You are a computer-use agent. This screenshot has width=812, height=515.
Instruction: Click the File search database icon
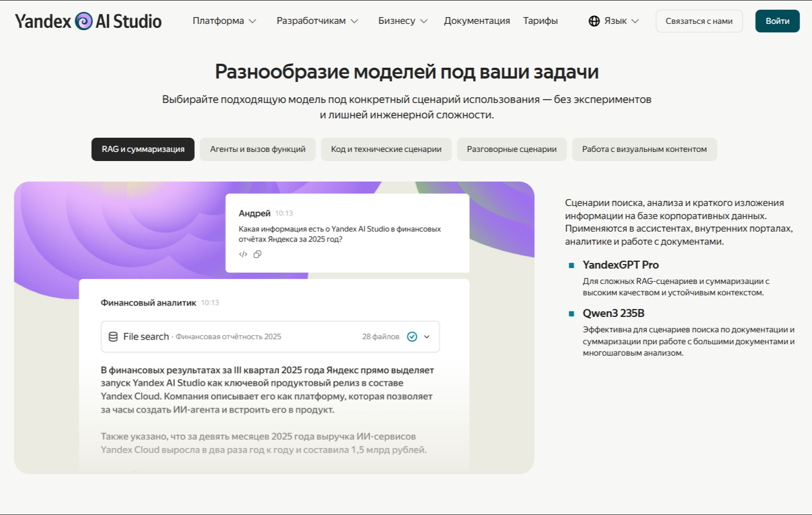(x=113, y=337)
